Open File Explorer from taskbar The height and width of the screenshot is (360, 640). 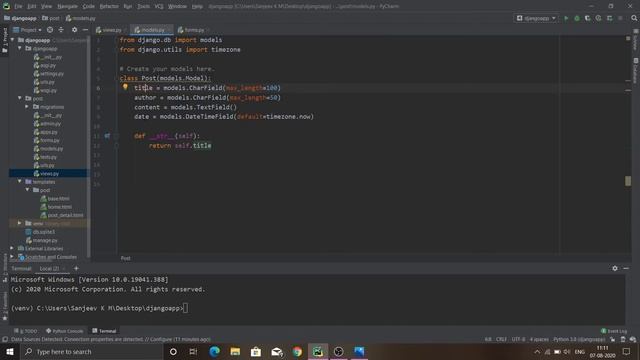[x=235, y=351]
